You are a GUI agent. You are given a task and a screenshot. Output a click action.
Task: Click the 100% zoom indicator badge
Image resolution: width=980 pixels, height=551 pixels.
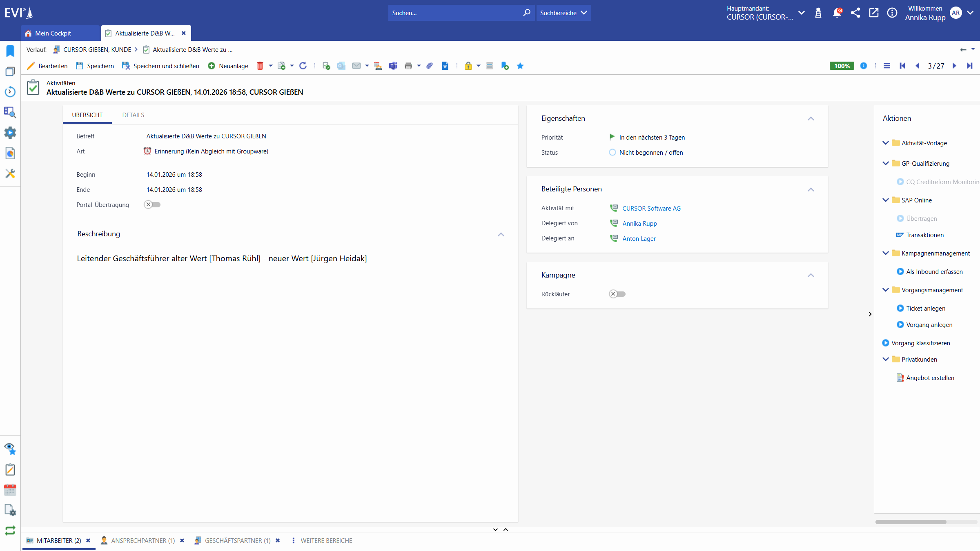point(841,65)
